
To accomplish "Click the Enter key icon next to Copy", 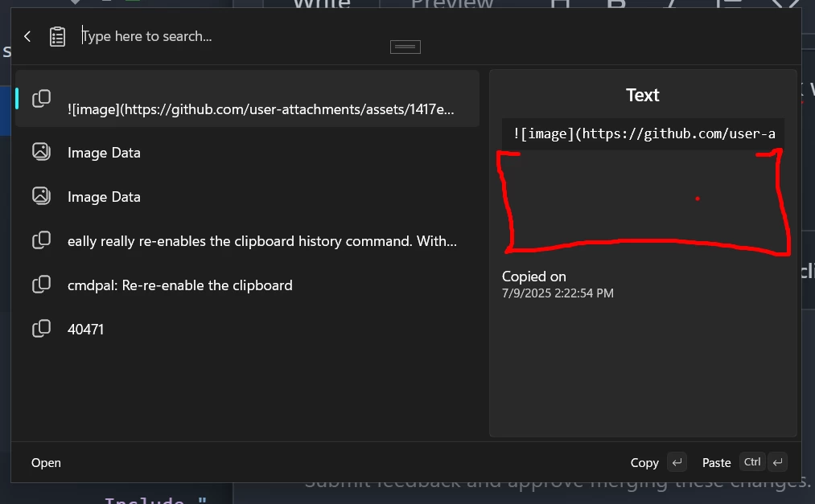I will (x=677, y=462).
